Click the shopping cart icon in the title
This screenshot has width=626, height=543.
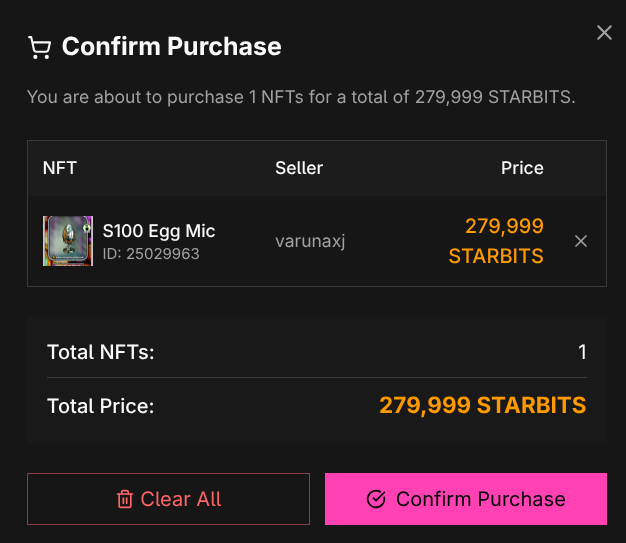coord(39,47)
